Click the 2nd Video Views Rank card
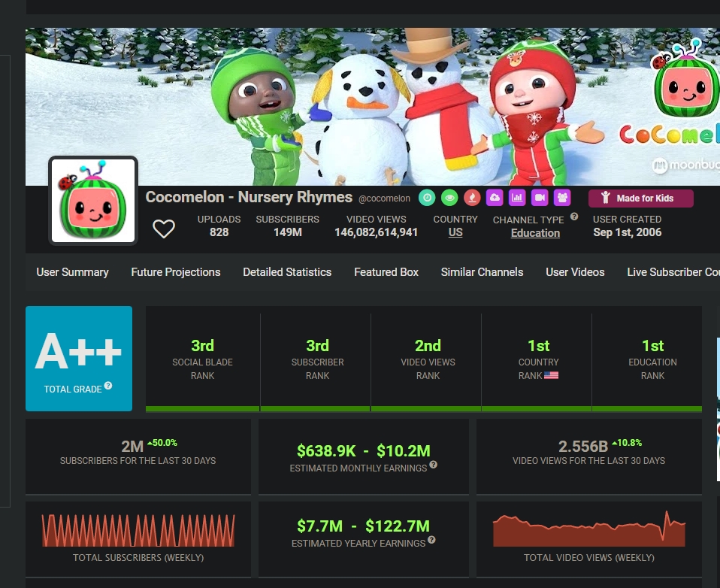 point(426,359)
